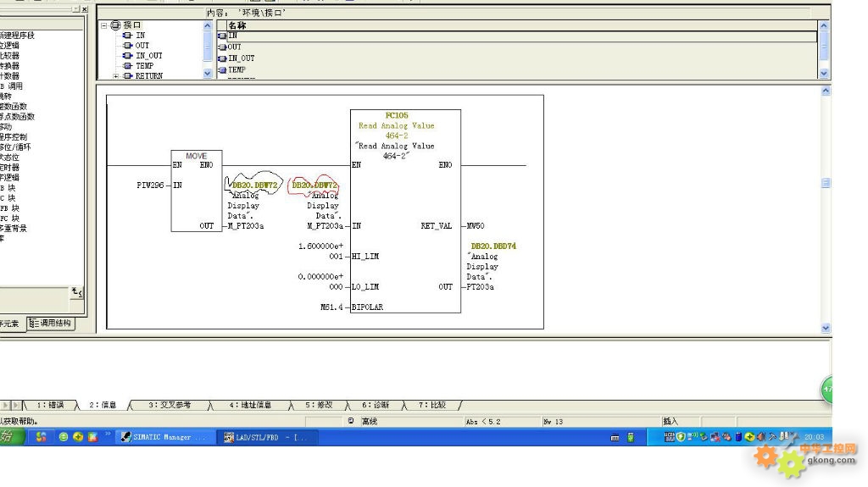Viewport: 868px width, 487px height.
Task: Click the IN_OUT parameter icon in interface tree
Action: tap(127, 55)
